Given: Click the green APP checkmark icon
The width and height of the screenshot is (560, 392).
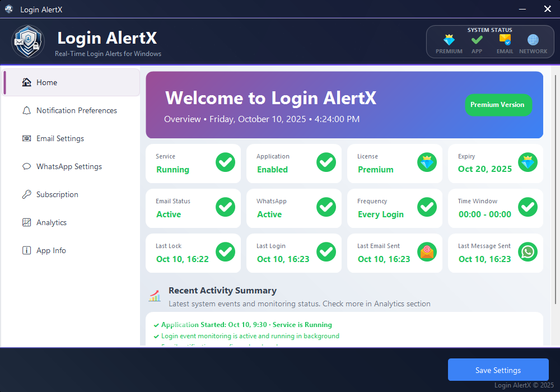Looking at the screenshot, I should click(x=477, y=40).
